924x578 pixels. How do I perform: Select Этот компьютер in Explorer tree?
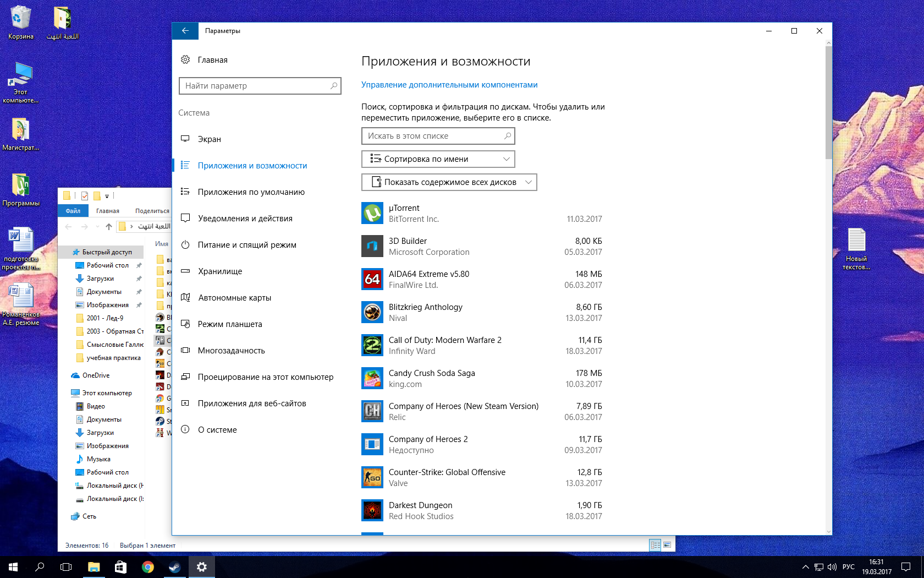pyautogui.click(x=102, y=393)
